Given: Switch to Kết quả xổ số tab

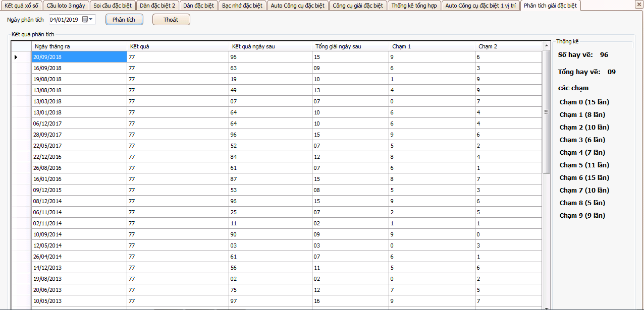Looking at the screenshot, I should tap(21, 6).
